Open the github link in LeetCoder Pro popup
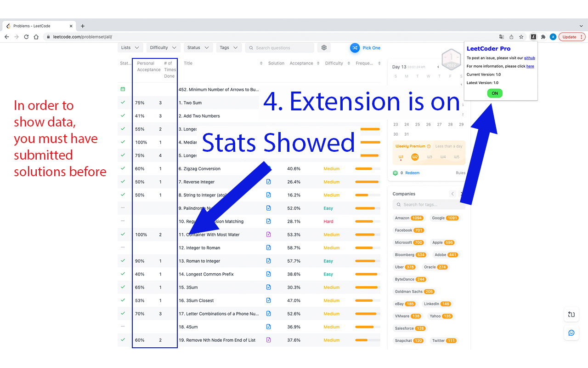Image resolution: width=588 pixels, height=368 pixels. click(x=530, y=58)
